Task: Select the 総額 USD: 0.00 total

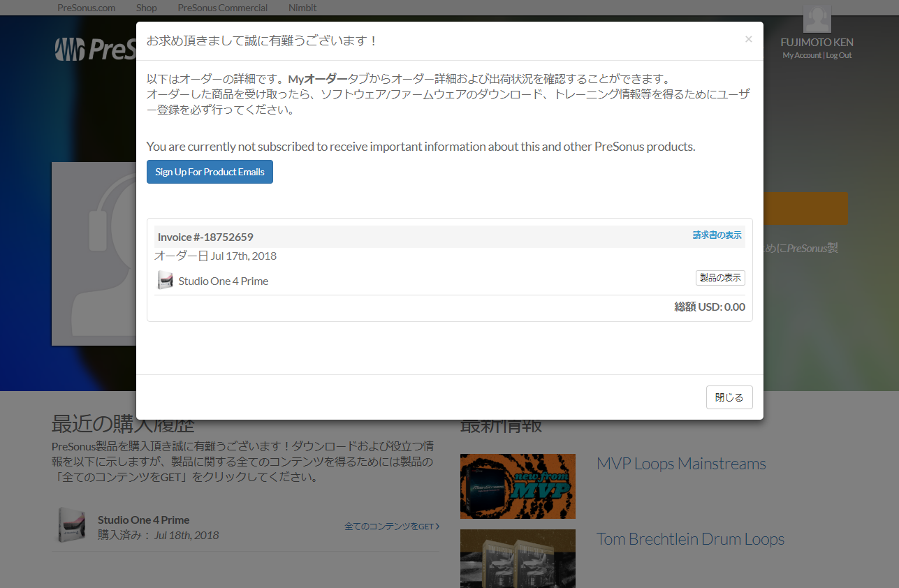Action: [710, 307]
